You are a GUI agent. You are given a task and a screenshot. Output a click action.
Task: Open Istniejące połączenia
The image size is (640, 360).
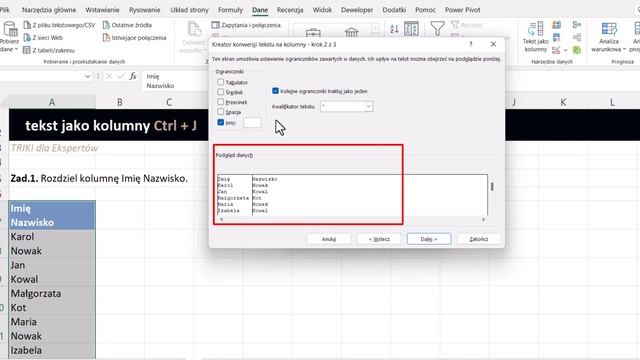coord(135,38)
